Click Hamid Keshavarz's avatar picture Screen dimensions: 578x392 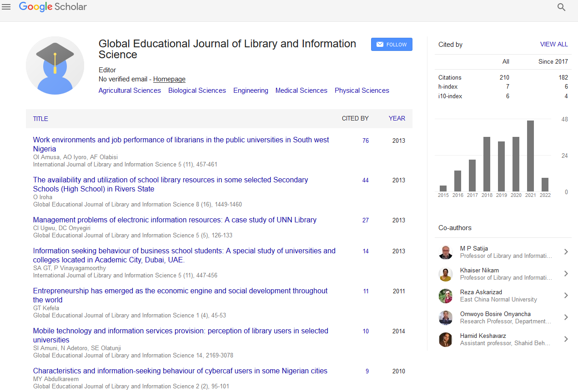[446, 339]
